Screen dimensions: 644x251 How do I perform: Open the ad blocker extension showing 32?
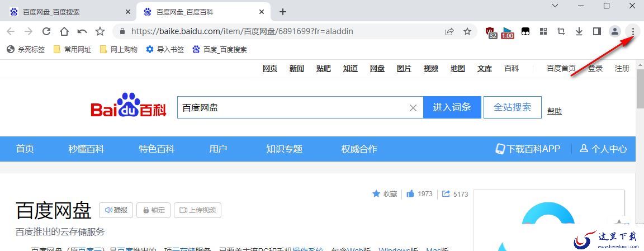click(491, 32)
